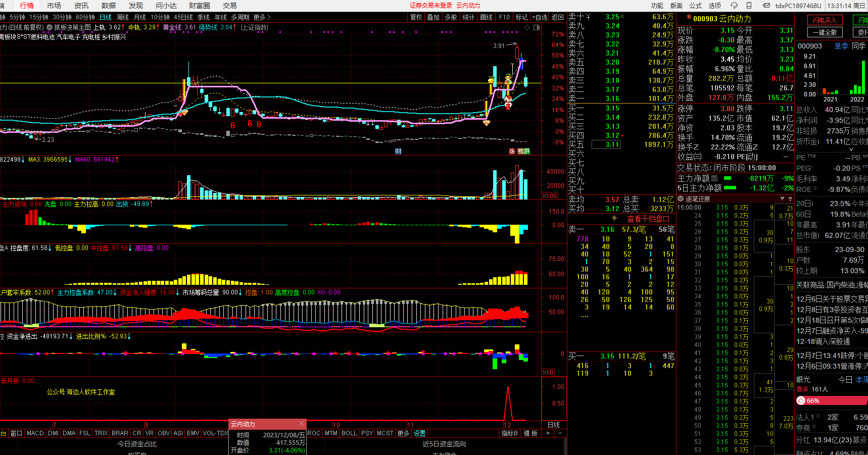868x455 pixels.
Task: Click the 叠加 toolbar button
Action: [433, 17]
